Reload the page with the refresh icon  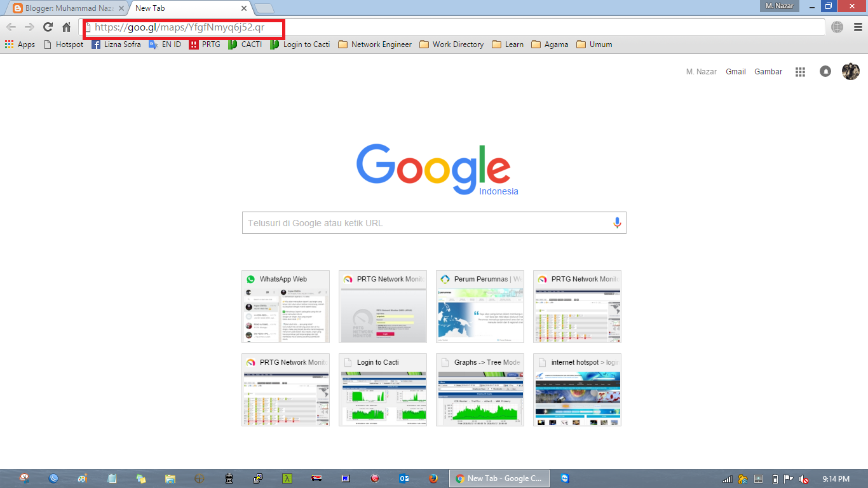[x=48, y=27]
